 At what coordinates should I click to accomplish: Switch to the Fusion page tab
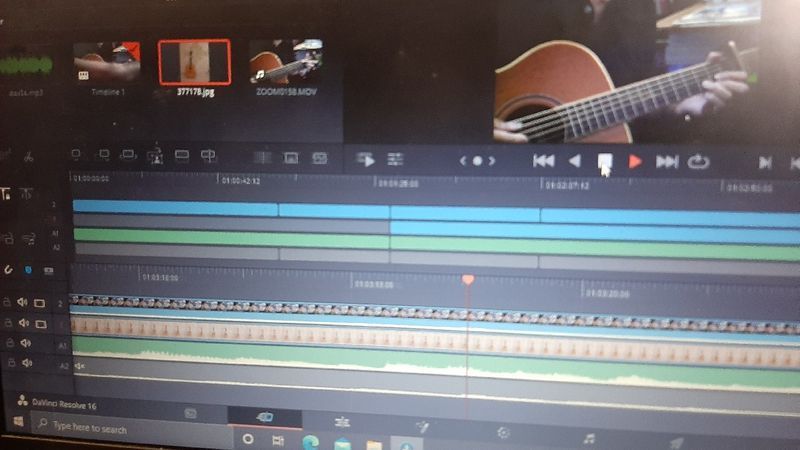coord(423,427)
